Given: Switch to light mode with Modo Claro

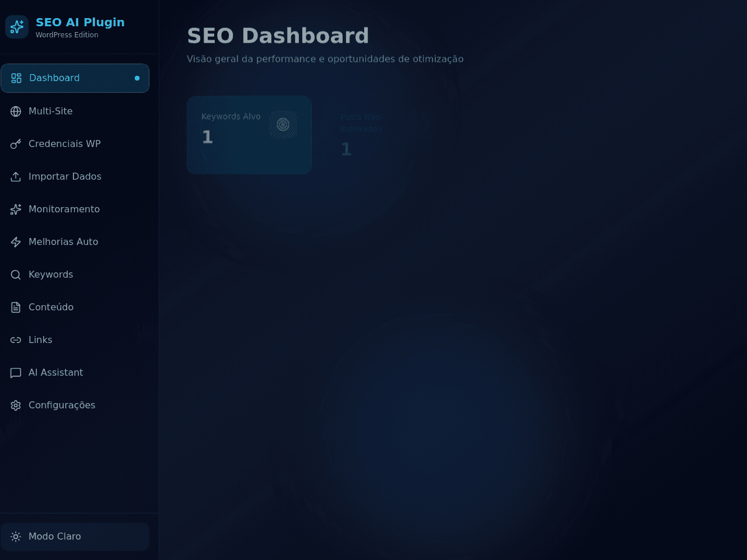Looking at the screenshot, I should [x=75, y=537].
